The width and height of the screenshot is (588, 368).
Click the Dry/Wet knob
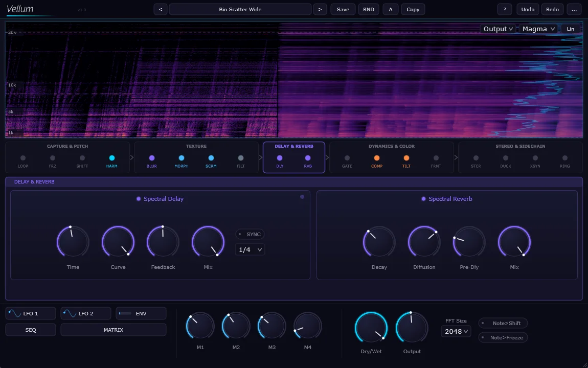[x=371, y=328]
